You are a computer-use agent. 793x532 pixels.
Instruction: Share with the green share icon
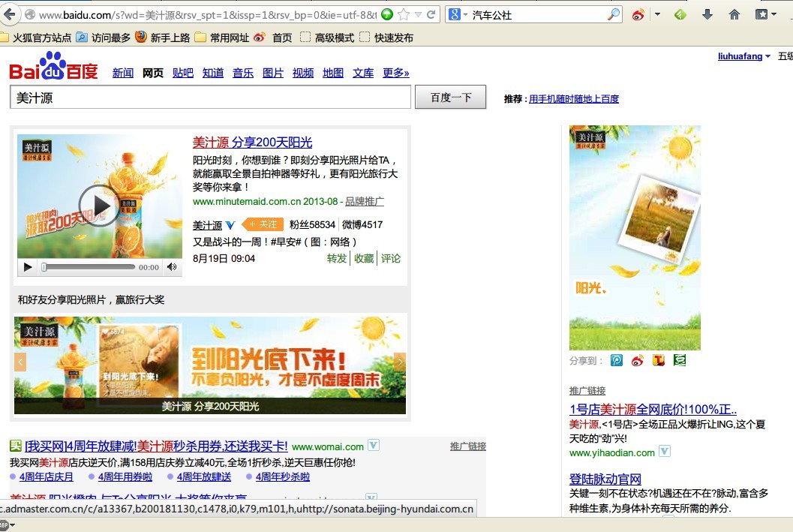click(680, 360)
